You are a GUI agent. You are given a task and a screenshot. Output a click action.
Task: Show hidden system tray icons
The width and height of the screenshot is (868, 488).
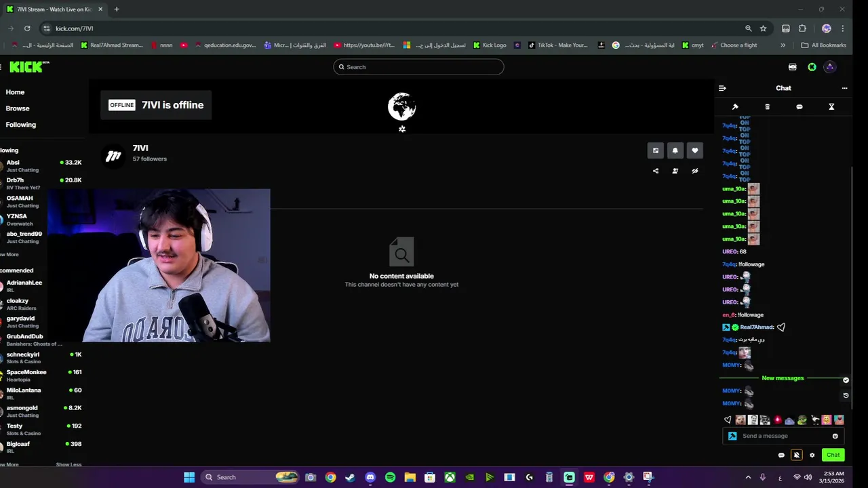[x=748, y=477]
